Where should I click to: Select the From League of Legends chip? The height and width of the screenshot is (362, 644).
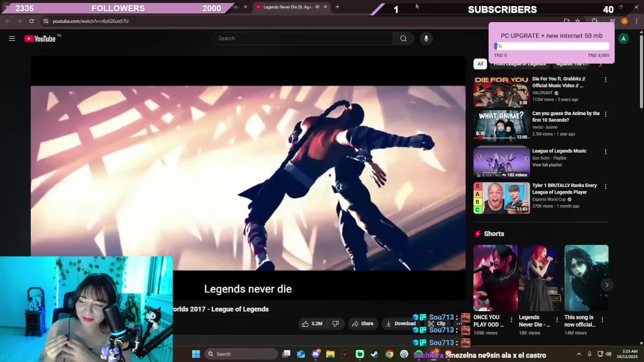(x=519, y=64)
